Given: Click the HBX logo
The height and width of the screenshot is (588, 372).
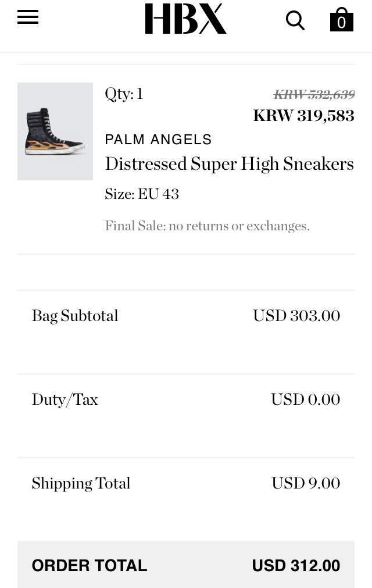Looking at the screenshot, I should [x=185, y=19].
